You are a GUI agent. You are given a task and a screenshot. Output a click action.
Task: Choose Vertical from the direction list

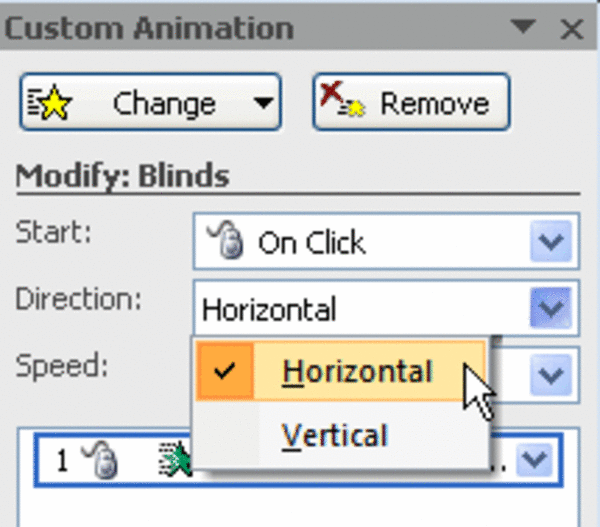click(x=334, y=436)
